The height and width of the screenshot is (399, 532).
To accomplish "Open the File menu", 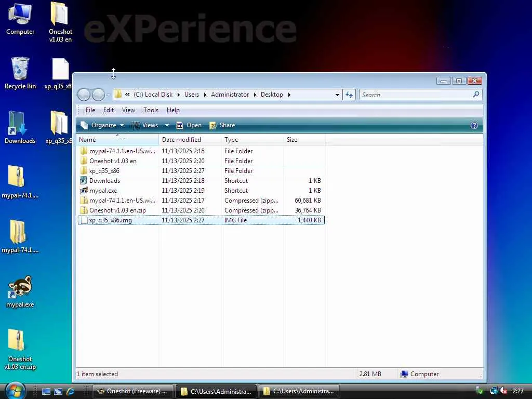I will coord(90,110).
